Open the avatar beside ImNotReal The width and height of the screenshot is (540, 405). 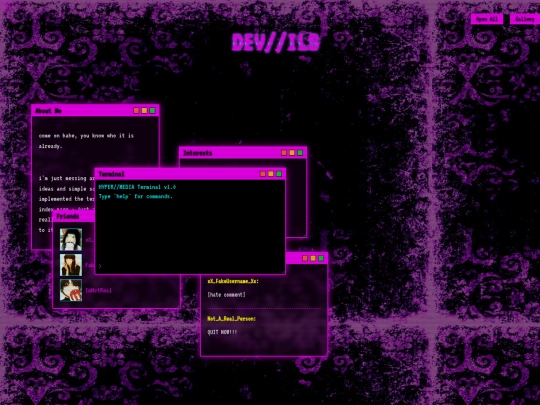(x=71, y=290)
